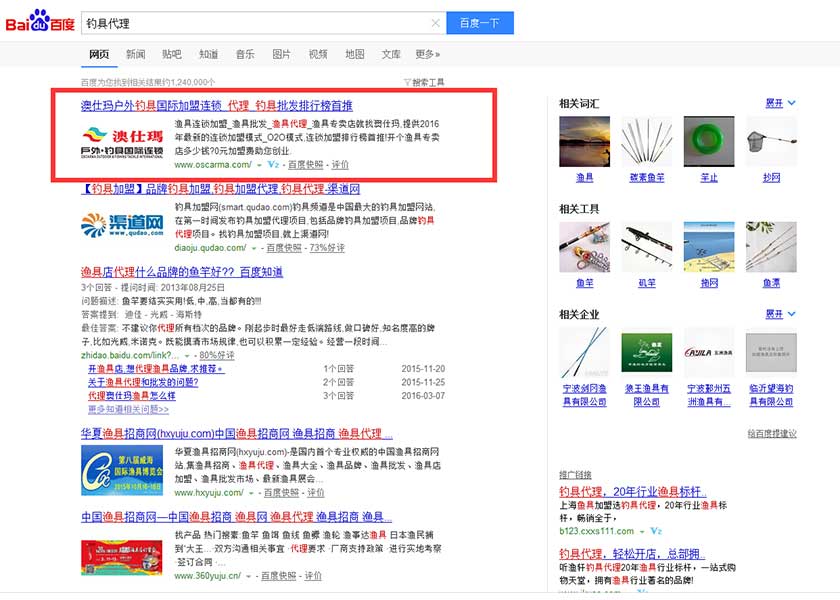840x600 pixels.
Task: Expand the arrow next to b123.cxxs111.com
Action: (x=642, y=531)
